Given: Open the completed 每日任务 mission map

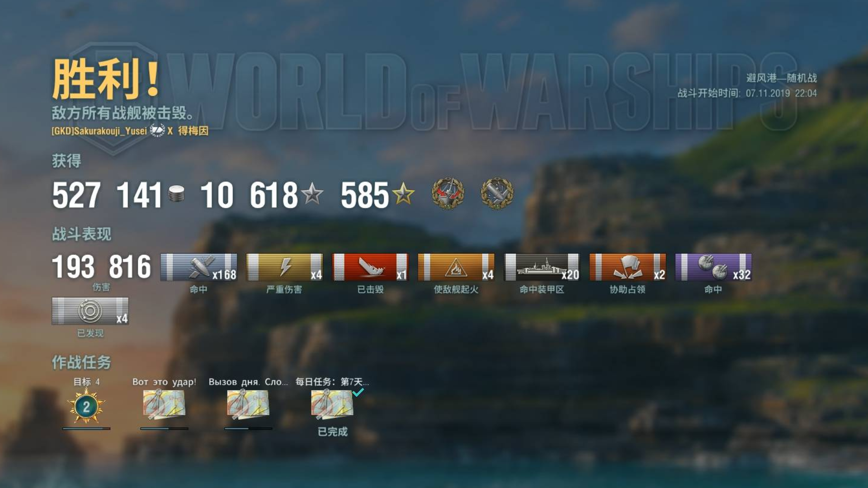Looking at the screenshot, I should tap(332, 404).
